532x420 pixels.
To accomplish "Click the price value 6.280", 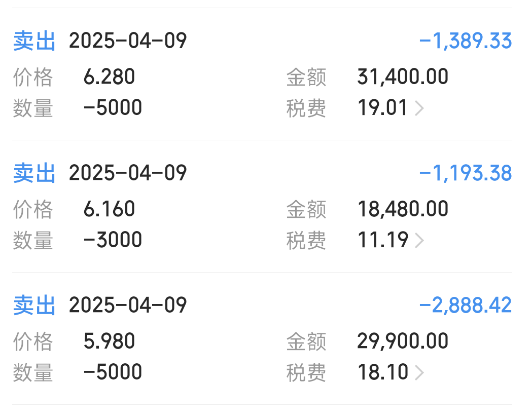I will pos(109,77).
